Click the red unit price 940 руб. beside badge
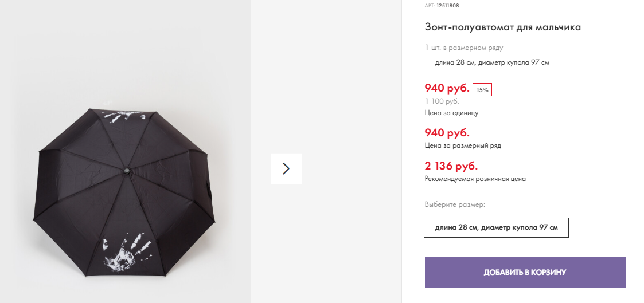Image resolution: width=644 pixels, height=303 pixels. click(447, 88)
